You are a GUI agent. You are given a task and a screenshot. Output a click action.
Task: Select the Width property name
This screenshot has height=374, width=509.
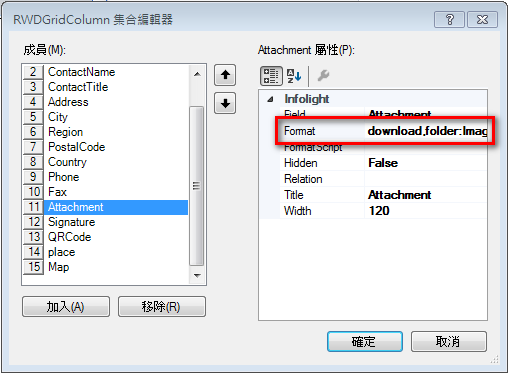click(x=298, y=211)
